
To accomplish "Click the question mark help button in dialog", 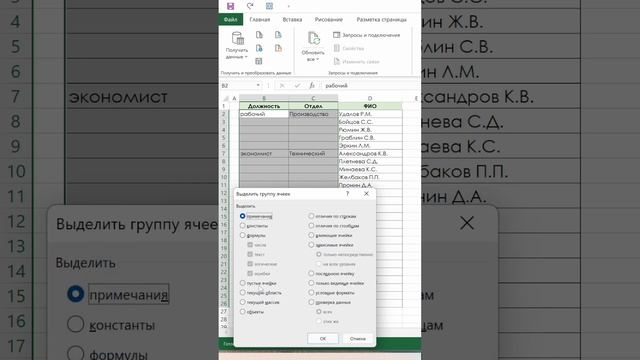I will 347,194.
